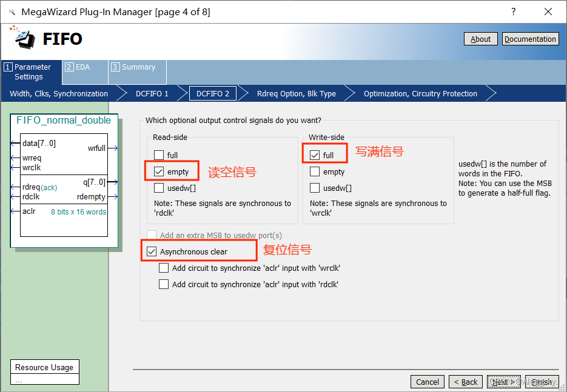Uncheck the Read-side empty signal
Viewport: 567px width, 392px height.
(x=159, y=171)
